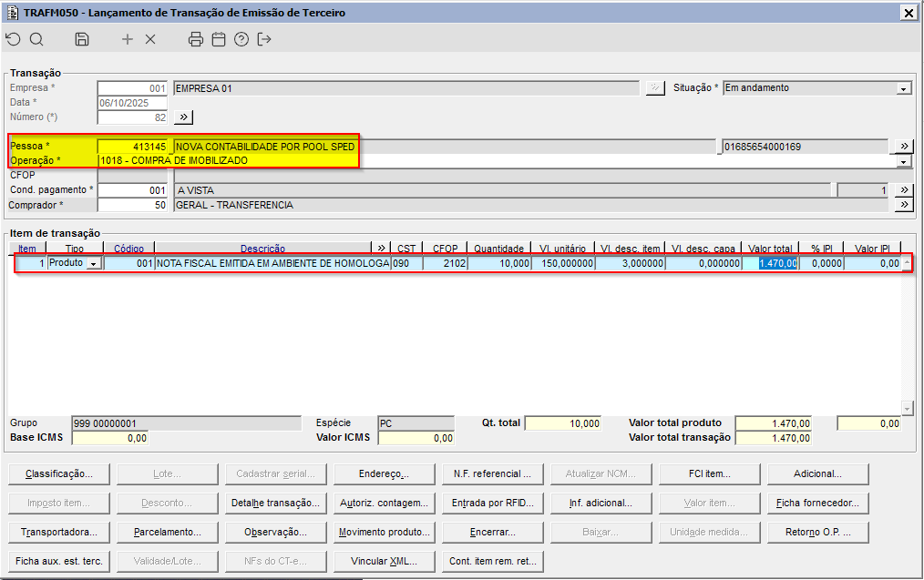Click the Pessoa code field 413145
Screen dimensions: 924x580
point(133,147)
